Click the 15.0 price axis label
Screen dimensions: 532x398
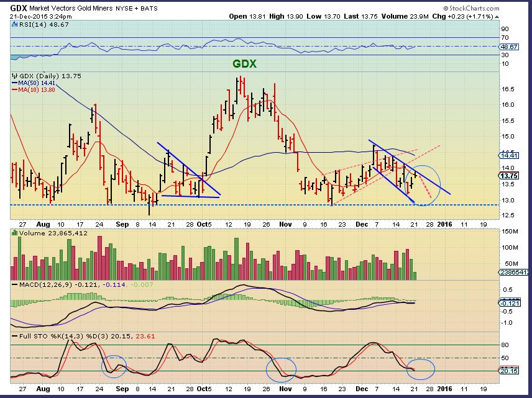click(508, 137)
